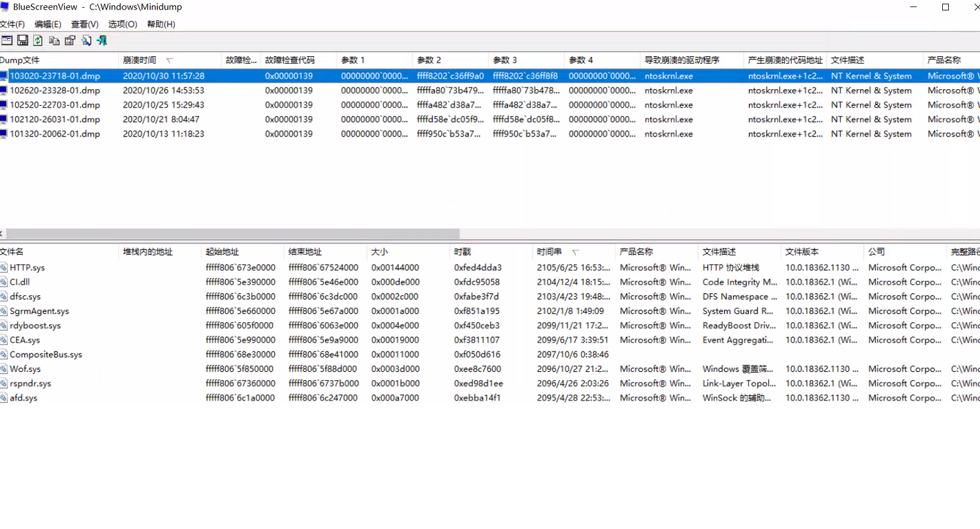Sort lower list by 时间串 header
The width and height of the screenshot is (980, 529).
(x=573, y=252)
